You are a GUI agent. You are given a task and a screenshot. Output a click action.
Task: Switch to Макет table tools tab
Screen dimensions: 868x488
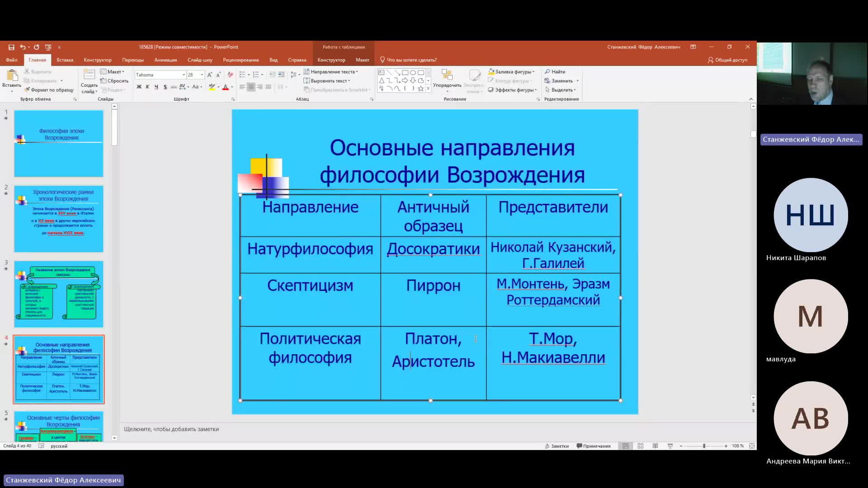tap(363, 60)
